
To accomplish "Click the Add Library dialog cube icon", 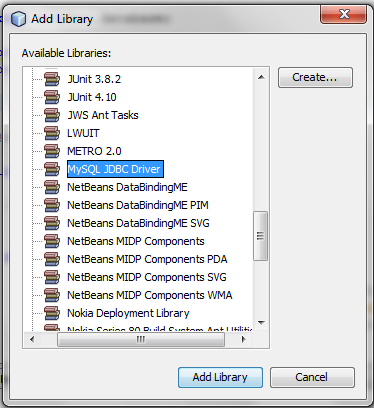I will [x=18, y=19].
